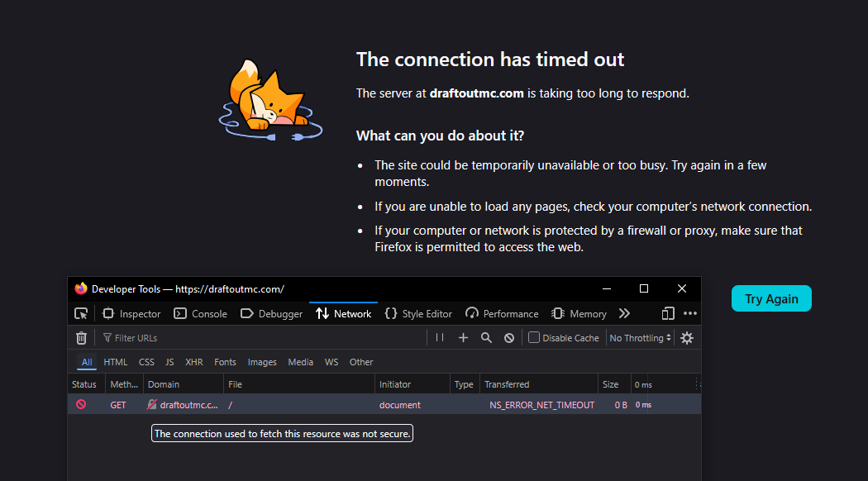Click the document initiator link

point(399,405)
